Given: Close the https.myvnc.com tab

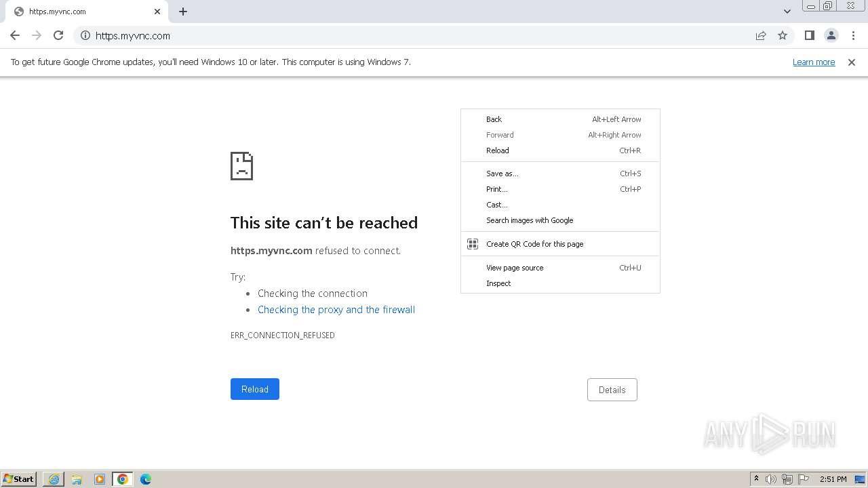Looking at the screenshot, I should 157,12.
